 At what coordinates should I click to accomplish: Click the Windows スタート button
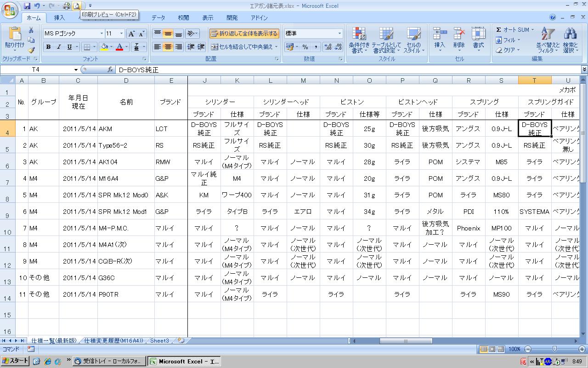point(15,361)
